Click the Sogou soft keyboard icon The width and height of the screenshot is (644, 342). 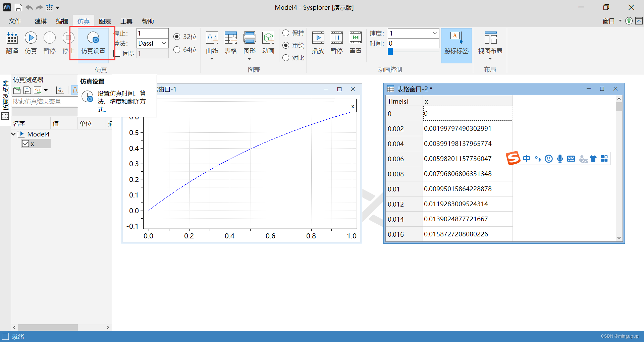coord(571,159)
